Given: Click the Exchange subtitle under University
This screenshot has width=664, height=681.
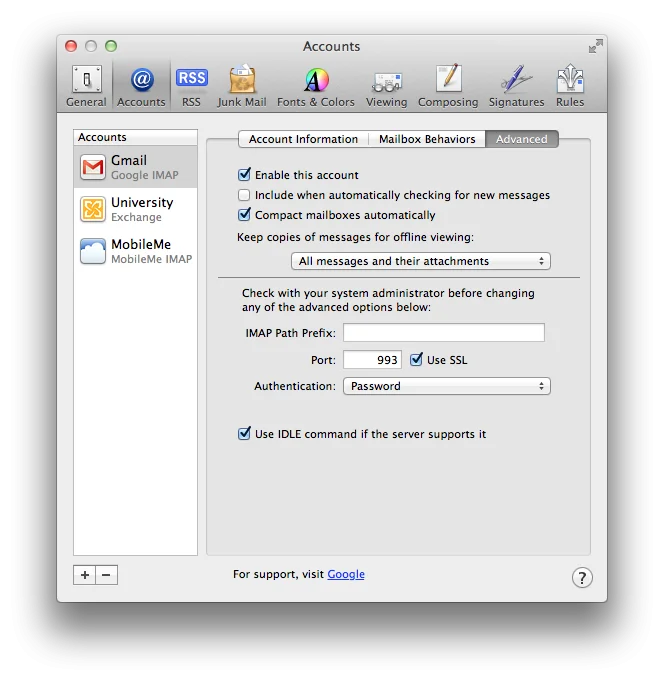Looking at the screenshot, I should (x=136, y=217).
